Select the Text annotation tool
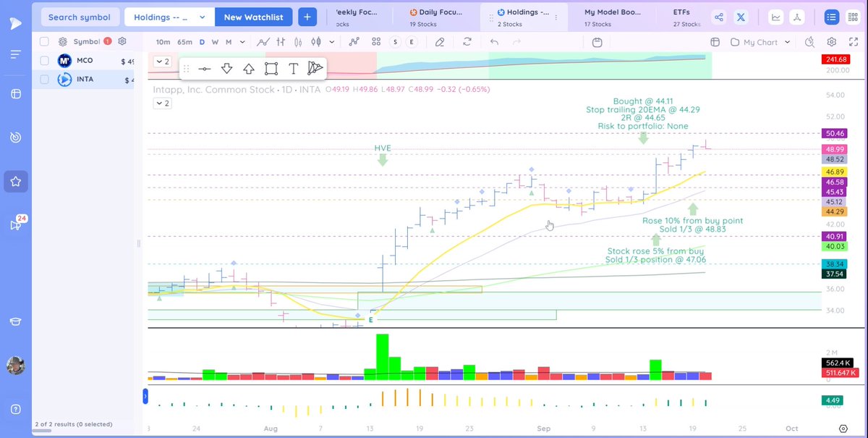Screen dimensions: 868x438 click(292, 68)
